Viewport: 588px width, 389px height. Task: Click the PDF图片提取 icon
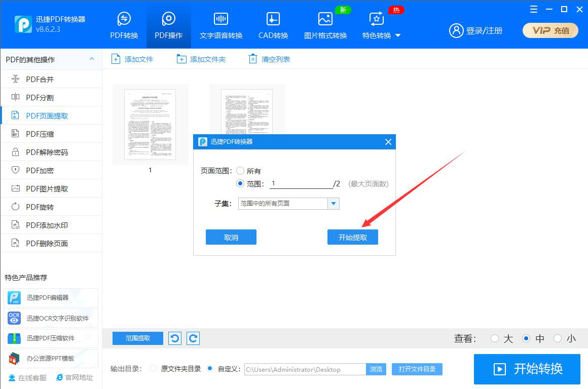pos(15,188)
